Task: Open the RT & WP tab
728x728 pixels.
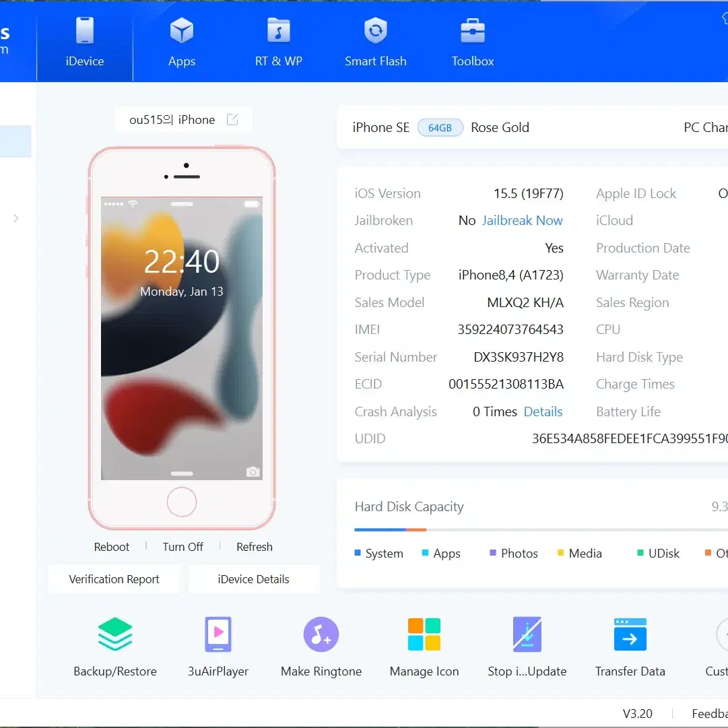Action: coord(279,42)
